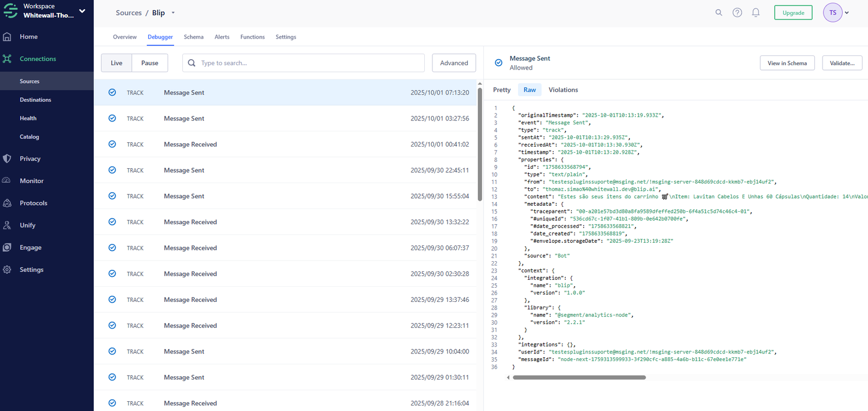The image size is (868, 411).
Task: Select Message Sent event at 2025/09/29 10:04:00
Action: point(285,351)
